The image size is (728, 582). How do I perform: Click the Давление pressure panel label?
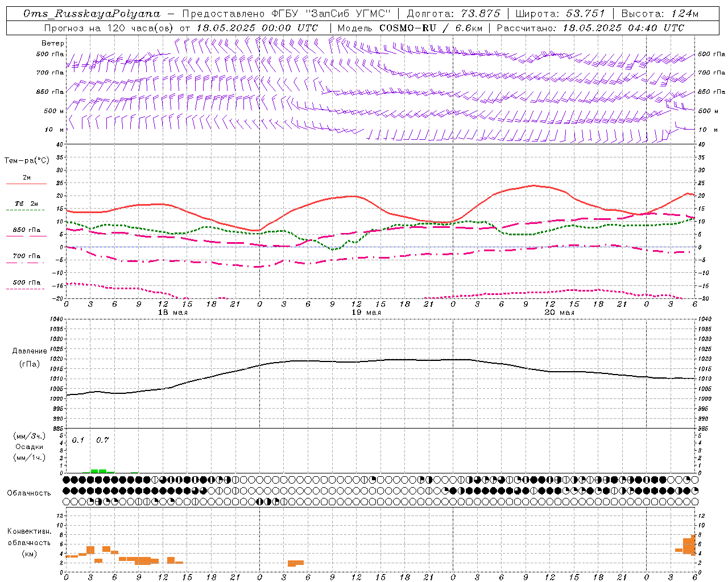pos(30,351)
